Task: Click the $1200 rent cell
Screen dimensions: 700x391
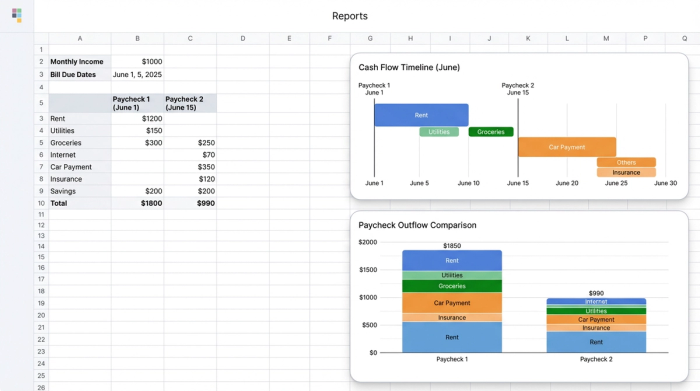Action: (138, 119)
